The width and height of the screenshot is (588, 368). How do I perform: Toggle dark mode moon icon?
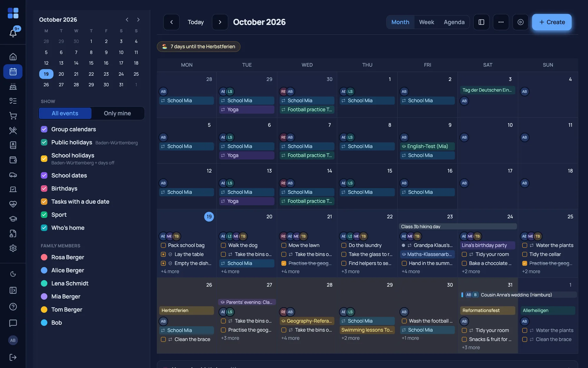tap(13, 274)
